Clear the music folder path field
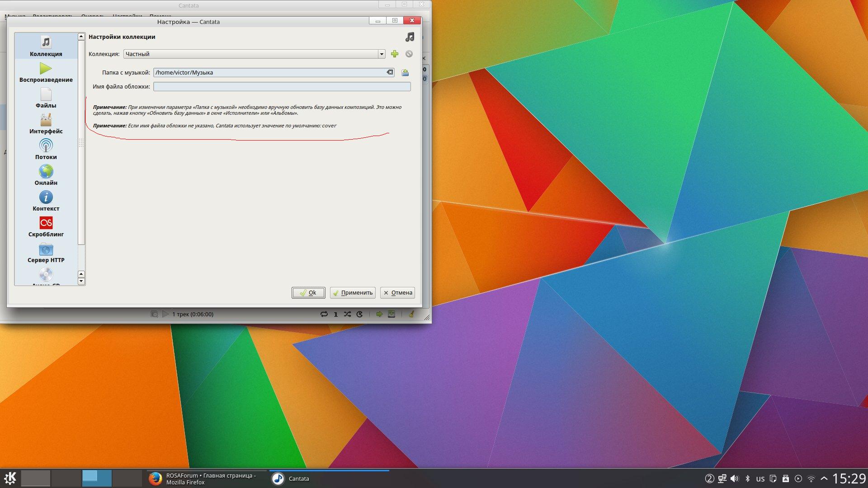This screenshot has height=488, width=868. pyautogui.click(x=389, y=72)
